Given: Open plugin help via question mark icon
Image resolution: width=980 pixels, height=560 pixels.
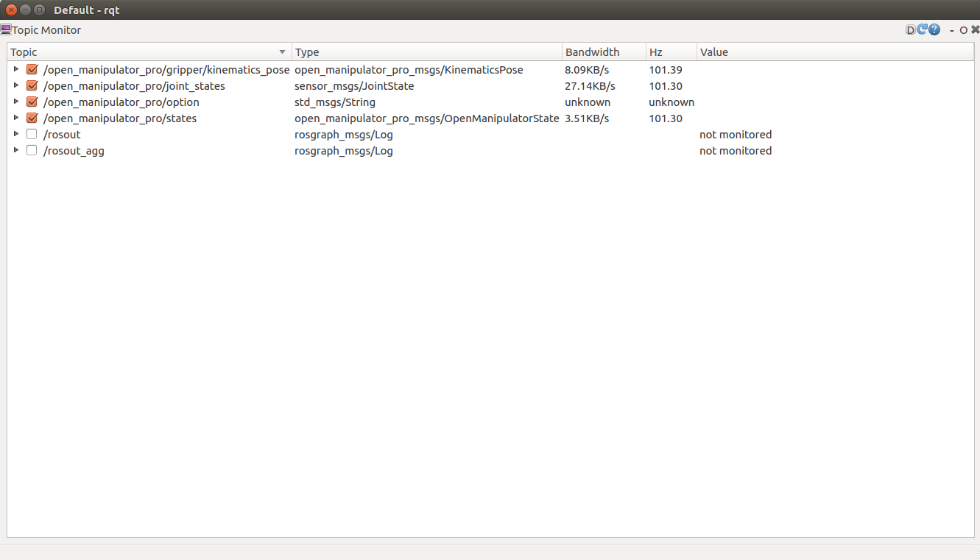Looking at the screenshot, I should point(934,30).
